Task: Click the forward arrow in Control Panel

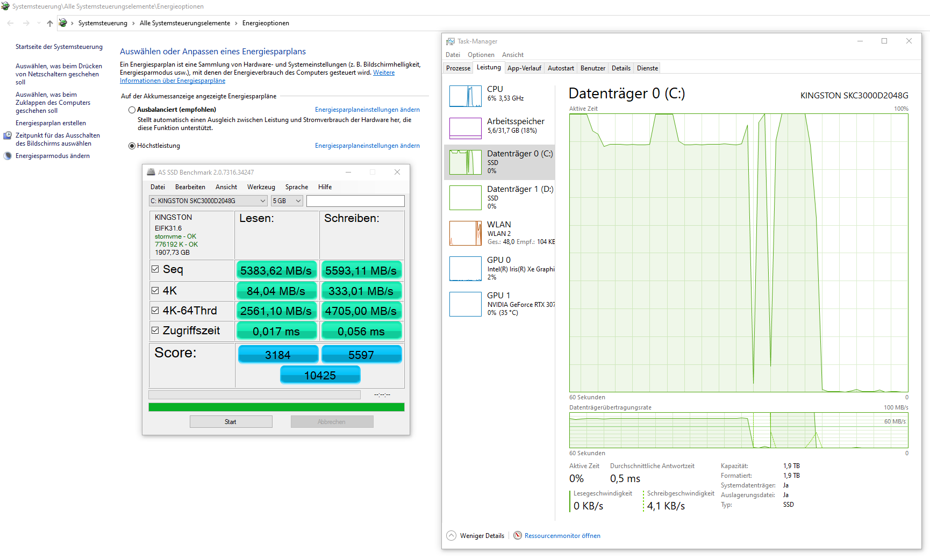Action: click(x=26, y=23)
